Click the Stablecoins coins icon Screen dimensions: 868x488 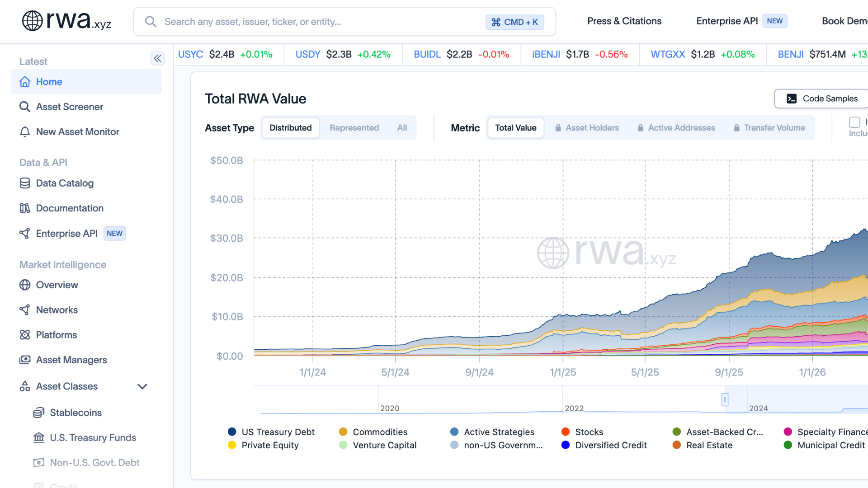click(x=39, y=413)
